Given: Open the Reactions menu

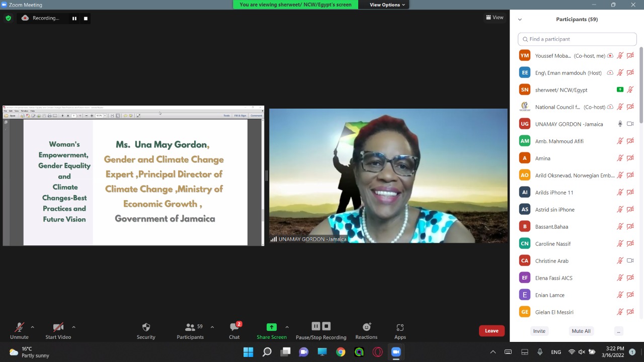Looking at the screenshot, I should (366, 330).
